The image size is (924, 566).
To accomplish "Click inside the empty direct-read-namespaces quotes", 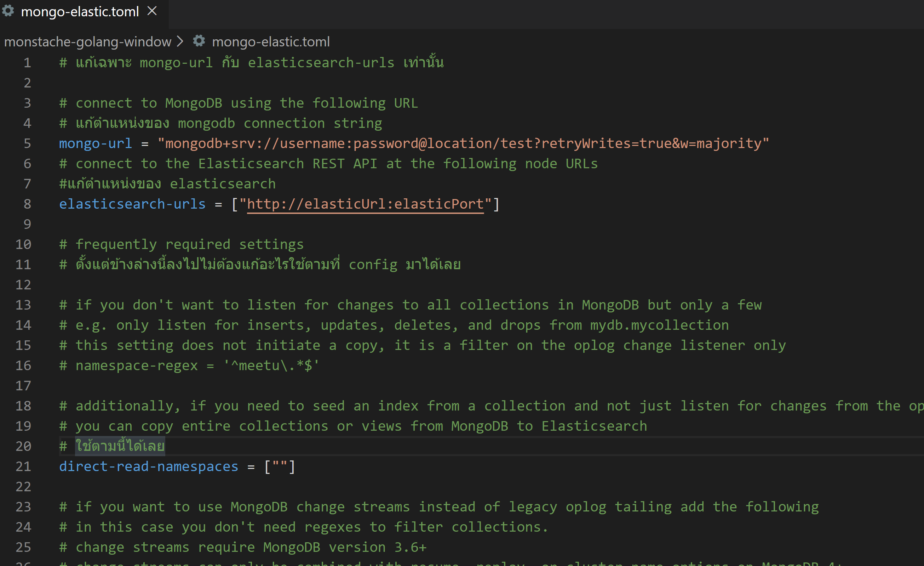I will click(280, 466).
